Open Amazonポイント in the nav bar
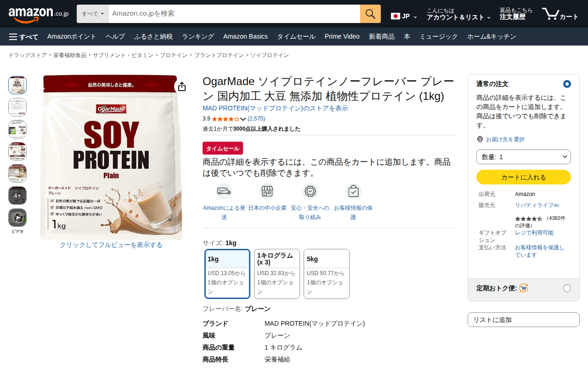588x368 pixels. tap(72, 37)
